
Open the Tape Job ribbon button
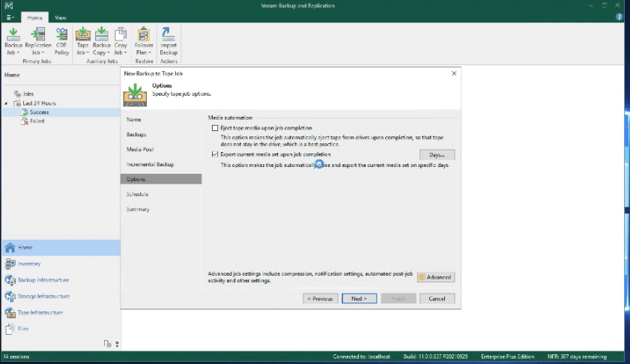(82, 41)
